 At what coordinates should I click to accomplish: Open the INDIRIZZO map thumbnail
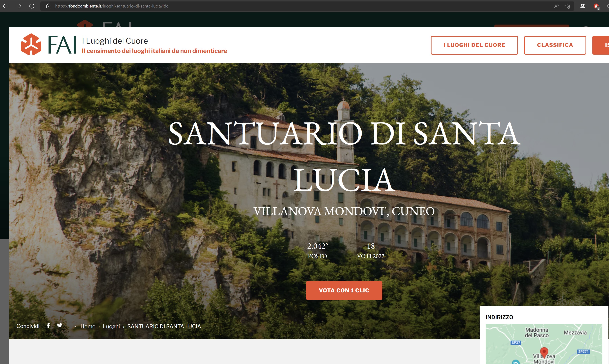pos(544,344)
